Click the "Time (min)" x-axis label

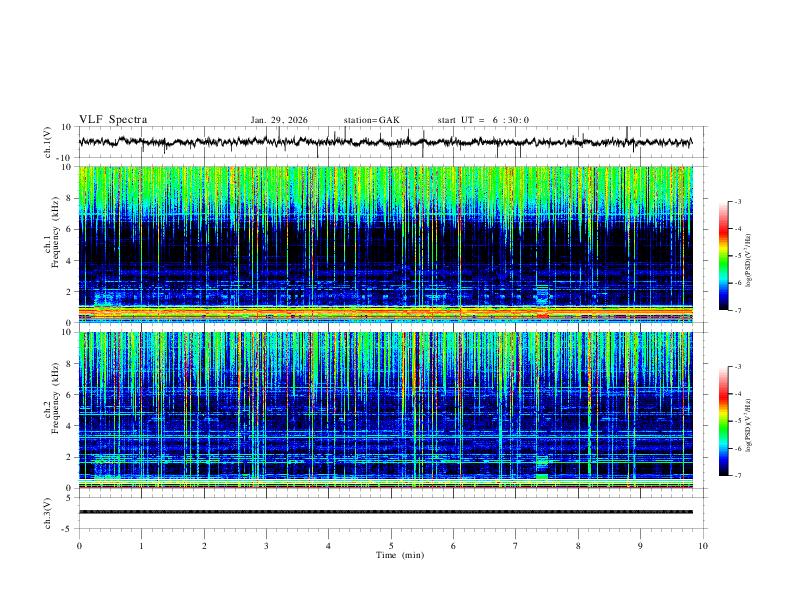coord(400,555)
